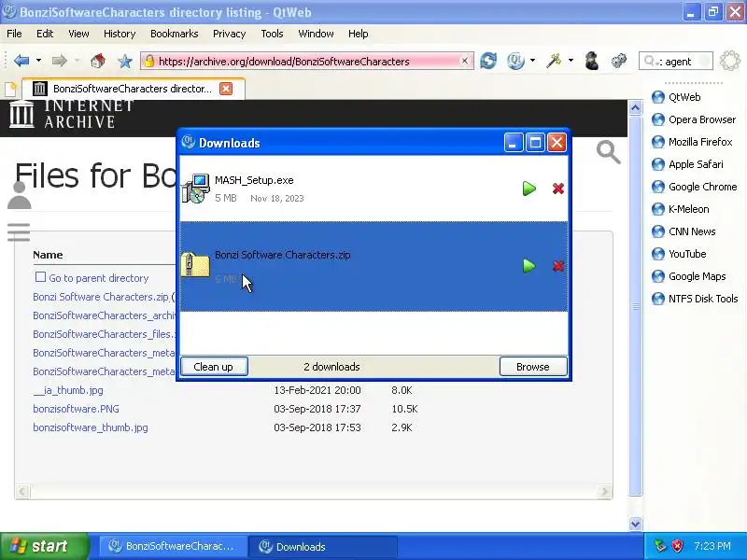Open the View menu
This screenshot has height=560, width=747.
click(x=78, y=34)
